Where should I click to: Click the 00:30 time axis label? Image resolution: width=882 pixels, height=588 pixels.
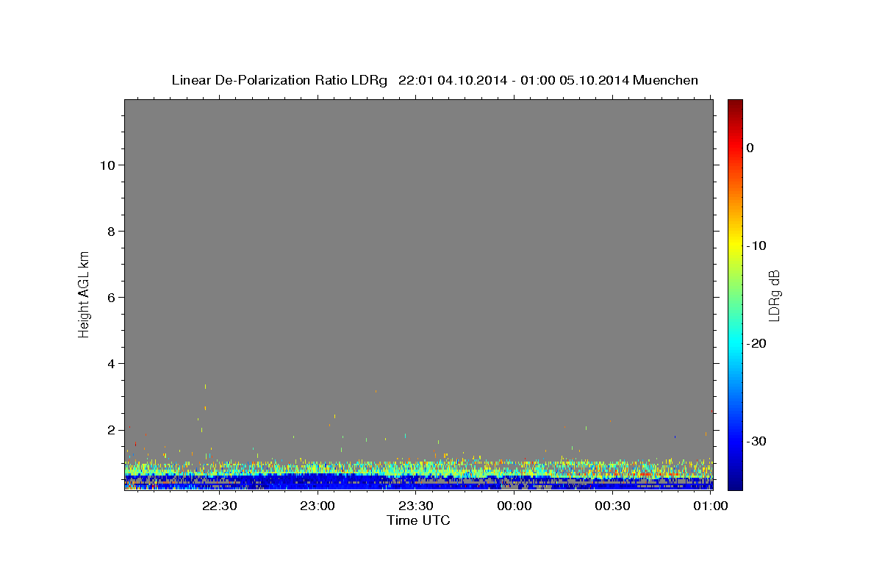612,506
